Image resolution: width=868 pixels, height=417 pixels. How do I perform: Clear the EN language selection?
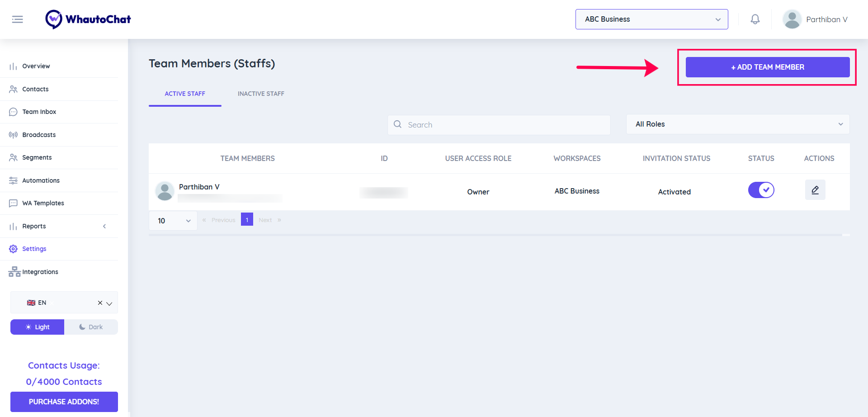[x=100, y=303]
